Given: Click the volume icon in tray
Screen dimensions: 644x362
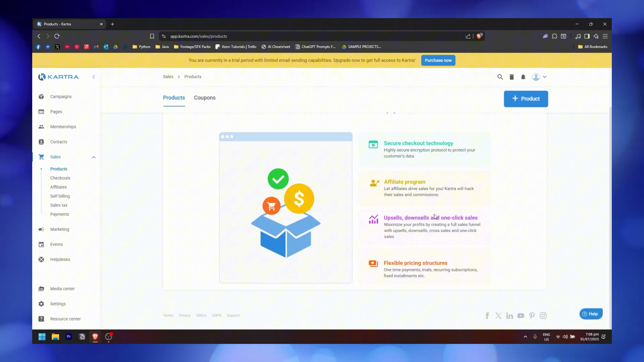Looking at the screenshot, I should tap(565, 337).
